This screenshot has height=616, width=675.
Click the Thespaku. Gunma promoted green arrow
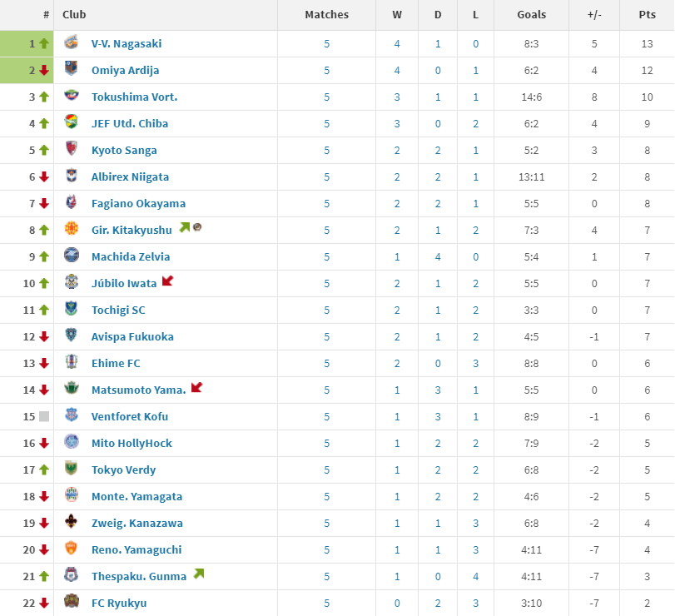click(x=198, y=574)
